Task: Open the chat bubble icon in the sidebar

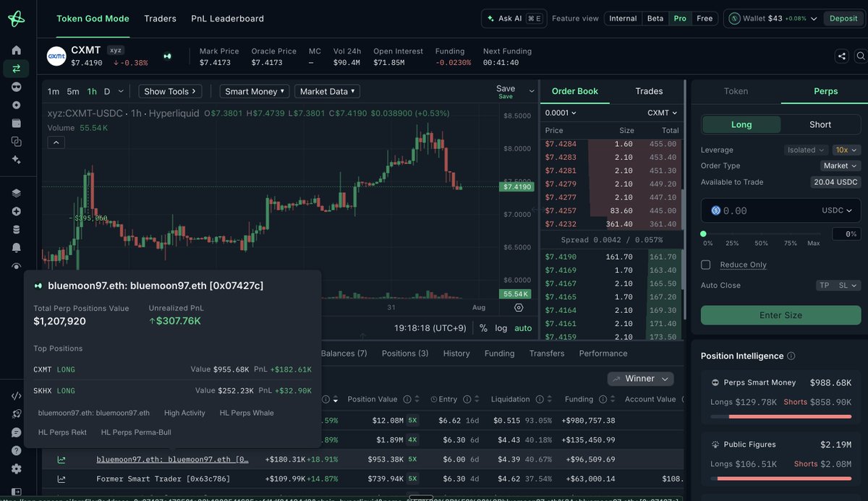Action: click(x=16, y=432)
